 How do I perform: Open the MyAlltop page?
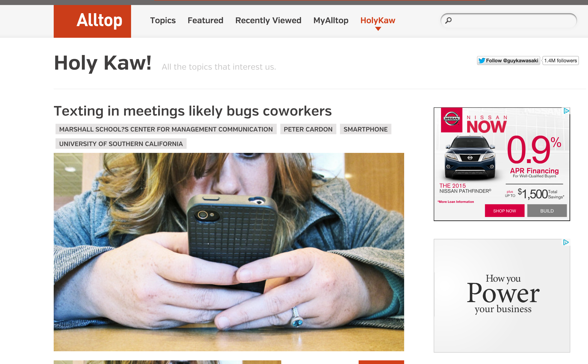click(x=331, y=20)
